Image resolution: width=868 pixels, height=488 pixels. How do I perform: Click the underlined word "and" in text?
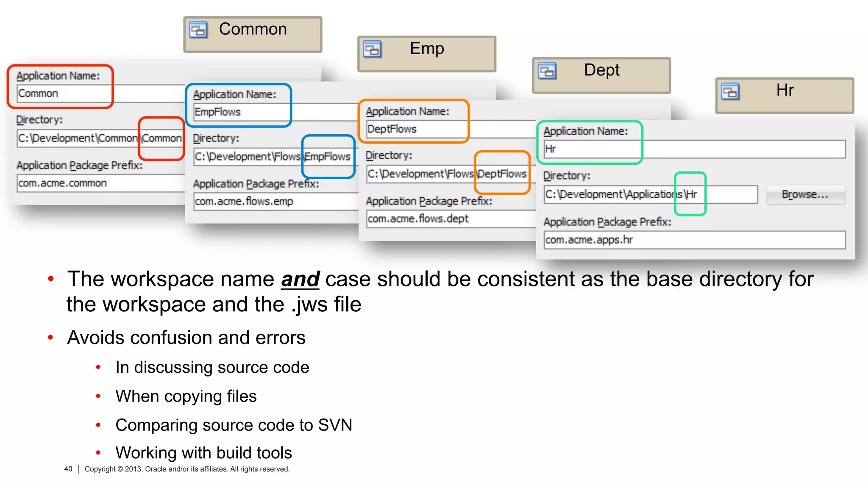300,280
